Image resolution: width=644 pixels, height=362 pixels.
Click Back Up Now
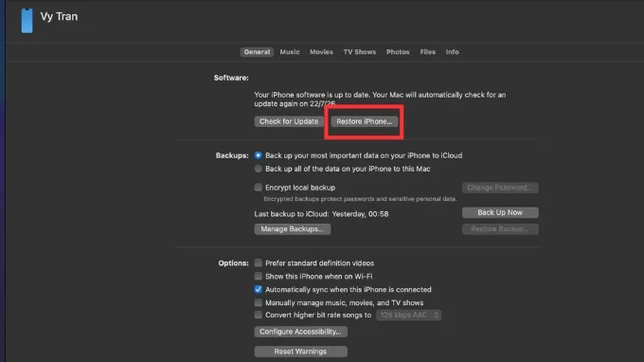point(500,212)
